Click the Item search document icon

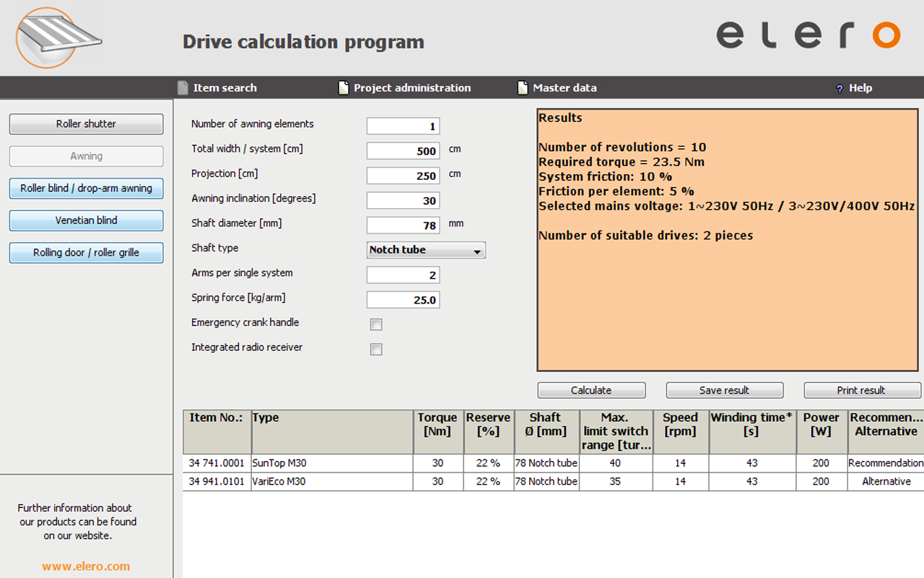[183, 87]
